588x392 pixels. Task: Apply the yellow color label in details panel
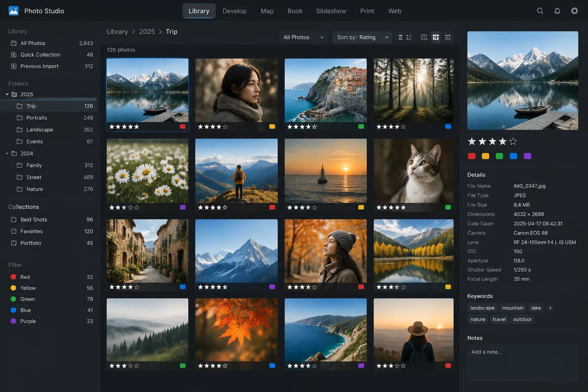point(485,156)
